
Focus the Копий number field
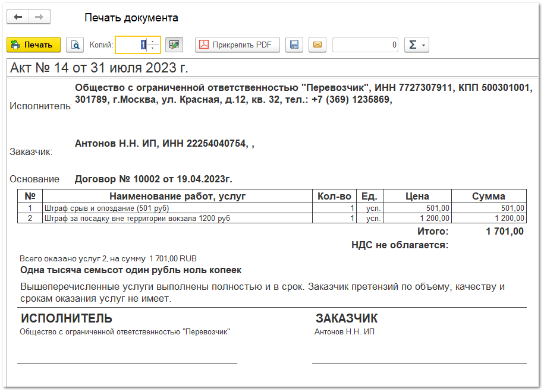tap(131, 45)
